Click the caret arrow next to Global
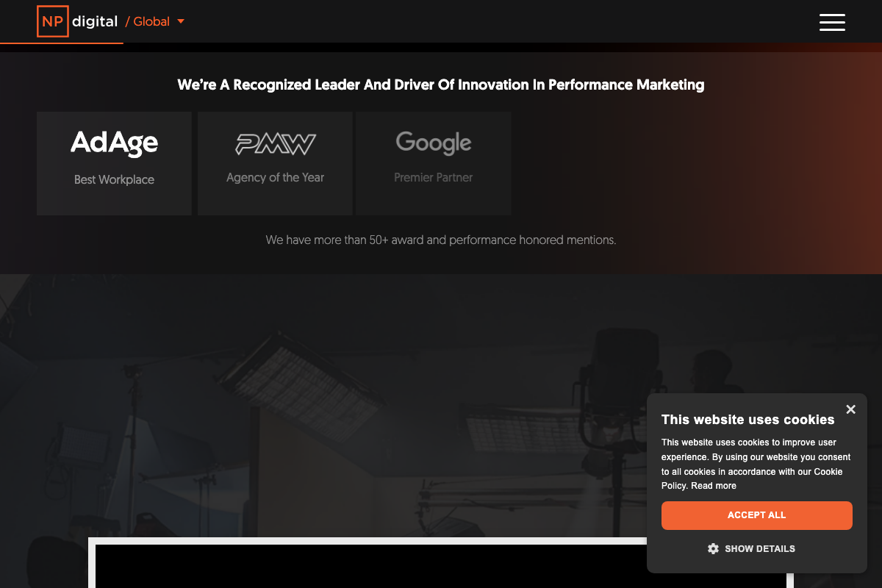The image size is (882, 588). 180,21
